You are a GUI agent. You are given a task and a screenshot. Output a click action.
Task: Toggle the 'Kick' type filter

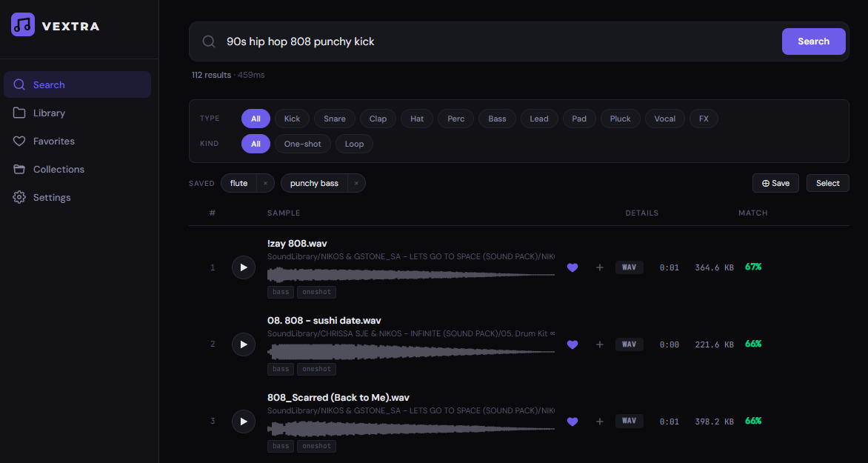point(292,119)
